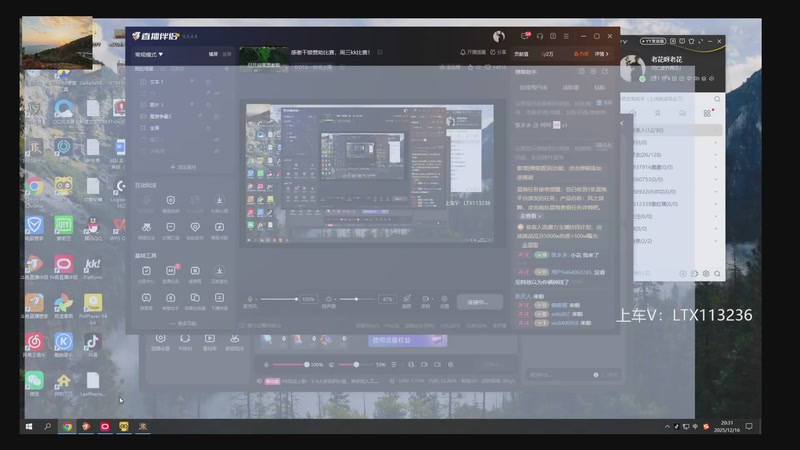Screen dimensions: 800x450
Task: Open the binoculars-shaped tool under 互动玩法
Action: (146, 227)
